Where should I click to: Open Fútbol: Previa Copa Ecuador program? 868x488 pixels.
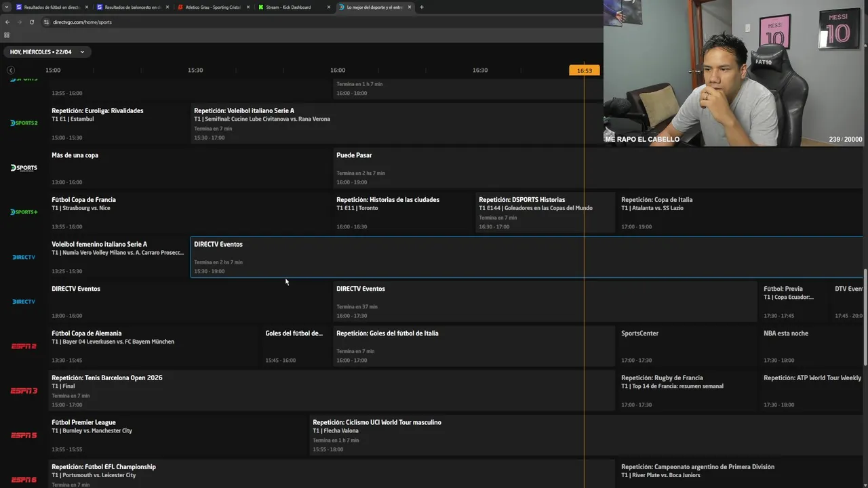[795, 302]
